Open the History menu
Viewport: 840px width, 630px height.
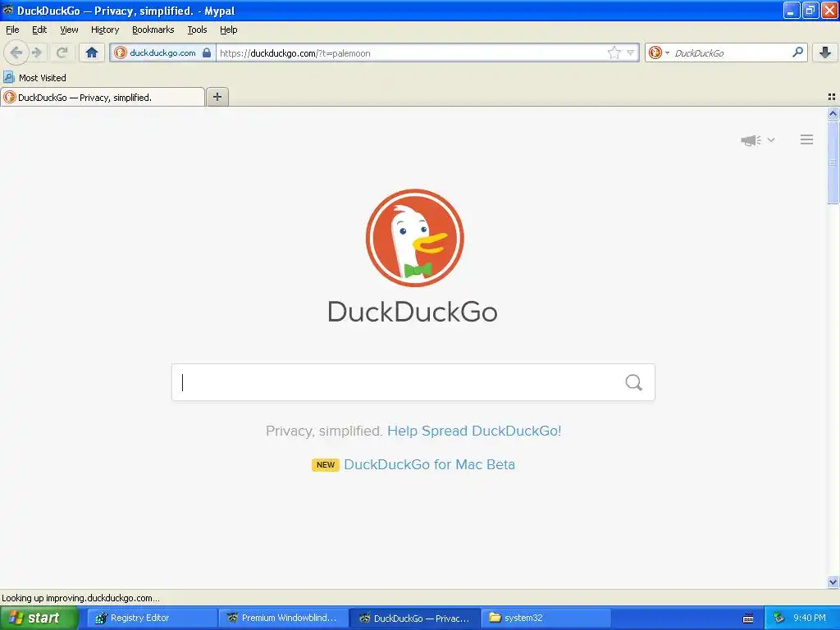pos(105,30)
